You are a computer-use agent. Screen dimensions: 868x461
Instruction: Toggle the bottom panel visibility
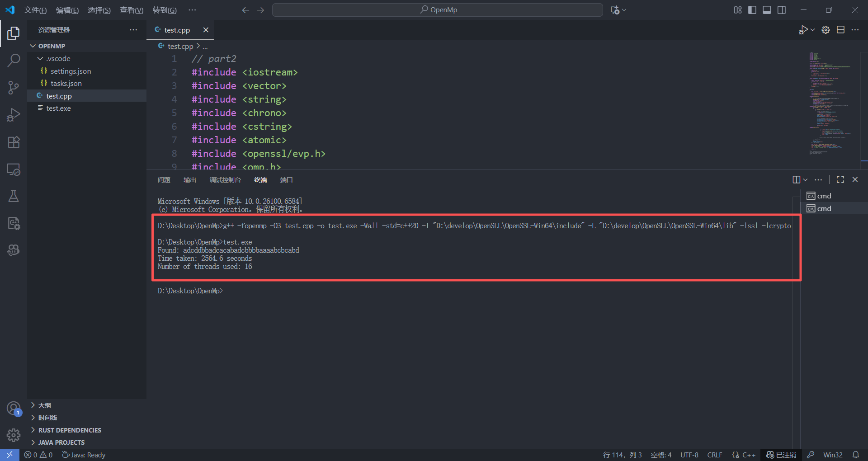point(767,10)
